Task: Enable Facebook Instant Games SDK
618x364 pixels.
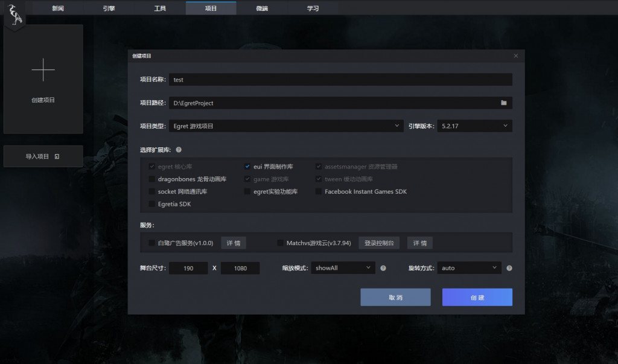Action: click(319, 192)
